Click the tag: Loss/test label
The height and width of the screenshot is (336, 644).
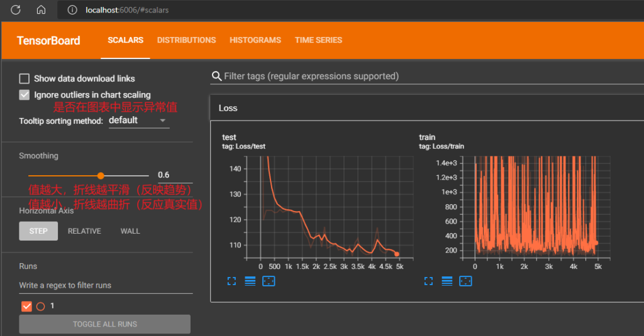tap(243, 146)
